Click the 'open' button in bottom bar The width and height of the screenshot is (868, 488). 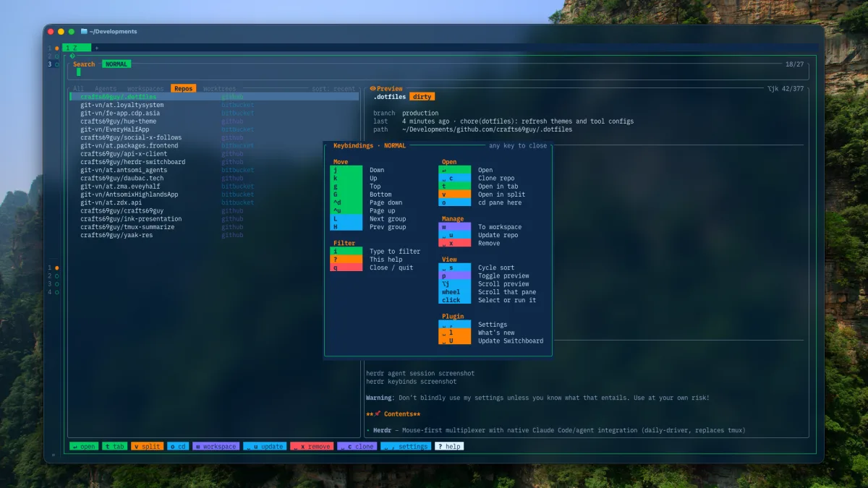pos(84,447)
